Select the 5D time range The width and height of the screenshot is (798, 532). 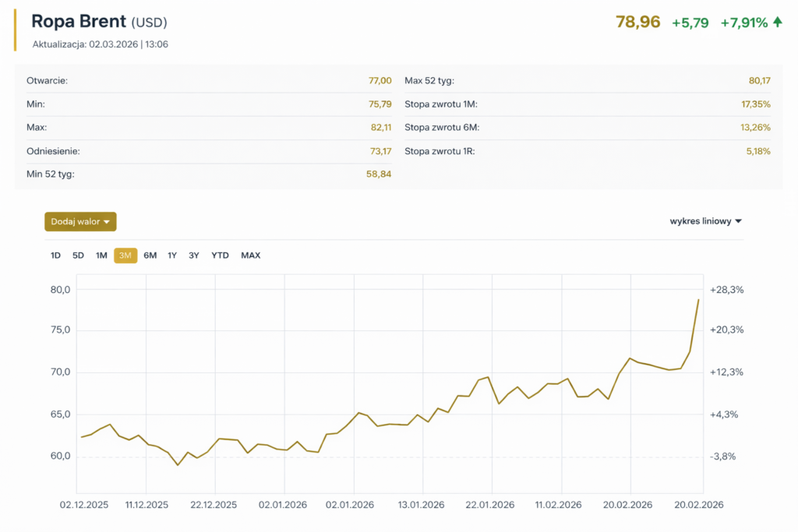point(78,255)
